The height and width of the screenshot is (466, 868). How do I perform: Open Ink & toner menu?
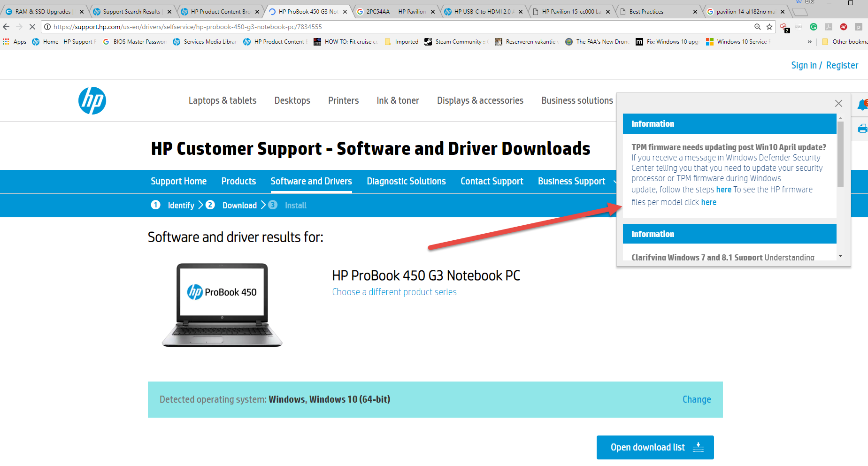click(398, 100)
